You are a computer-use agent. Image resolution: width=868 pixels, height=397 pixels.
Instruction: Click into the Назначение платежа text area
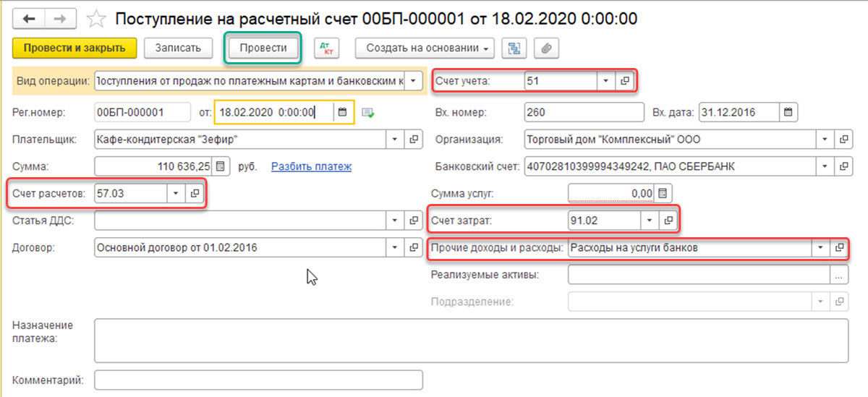point(470,340)
